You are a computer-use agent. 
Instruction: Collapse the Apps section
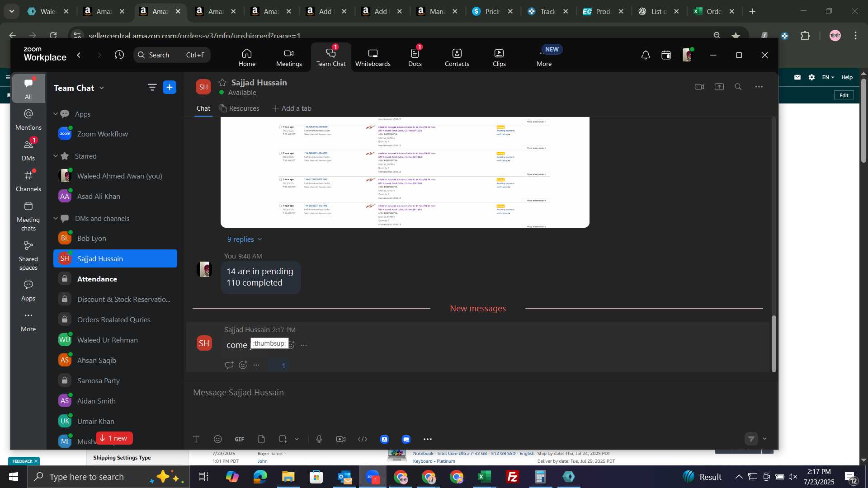[56, 114]
